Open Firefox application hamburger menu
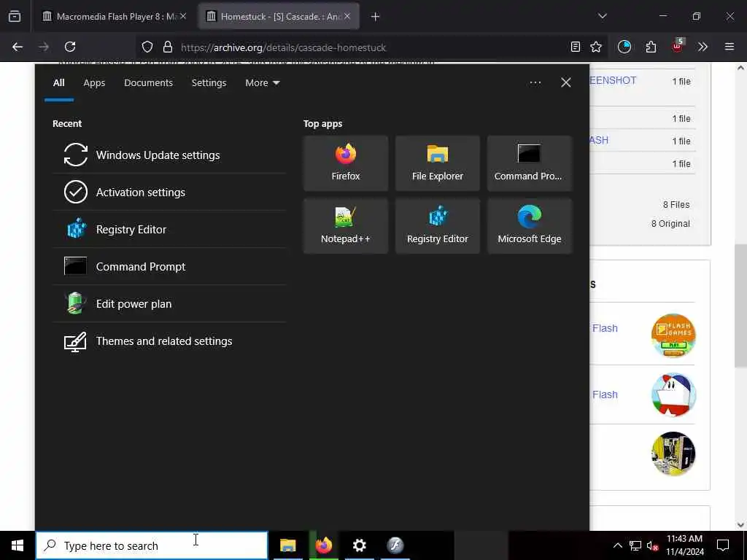The width and height of the screenshot is (747, 560). coord(729,47)
